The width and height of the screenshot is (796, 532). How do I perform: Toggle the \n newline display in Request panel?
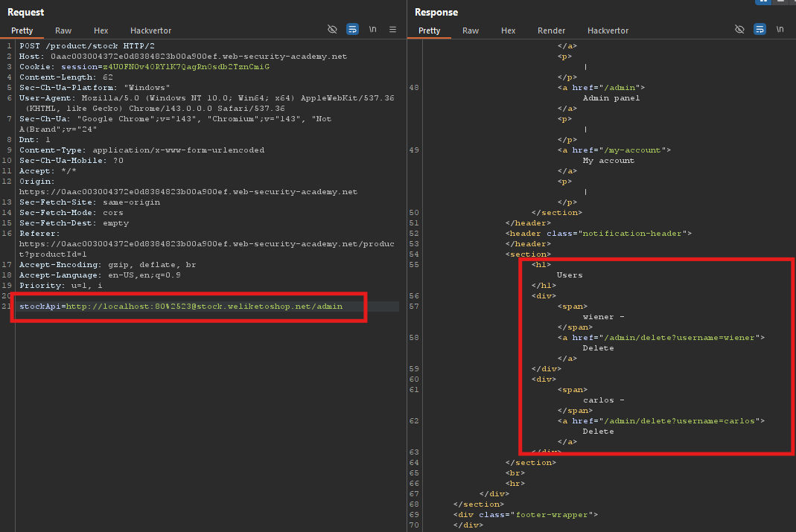372,30
